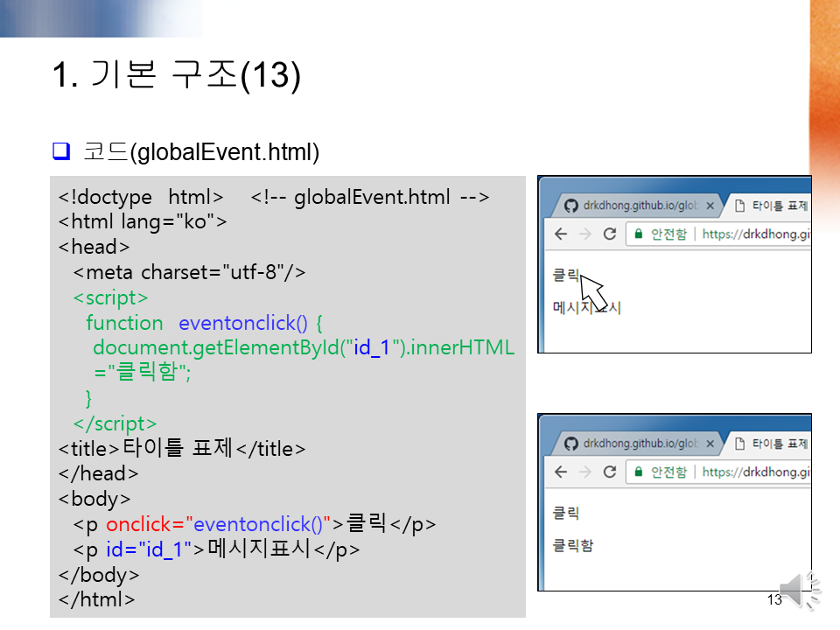The image size is (840, 630).
Task: Click document.getElementById line
Action: coord(304,347)
